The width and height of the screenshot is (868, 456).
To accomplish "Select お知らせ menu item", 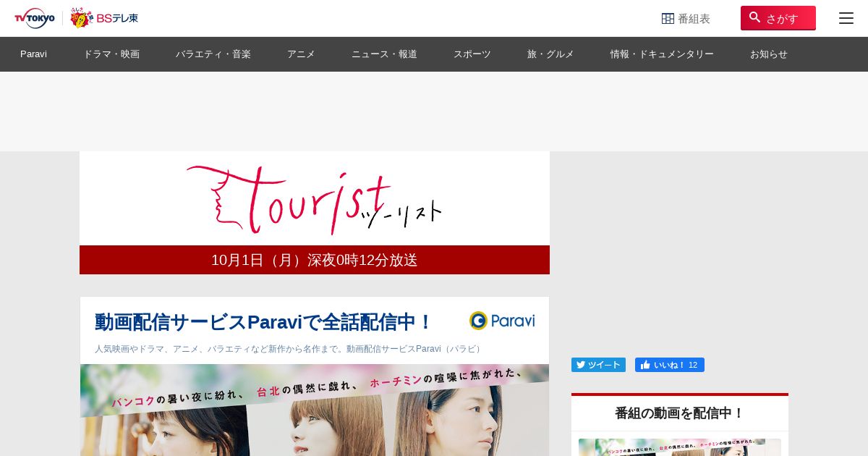I will click(769, 54).
